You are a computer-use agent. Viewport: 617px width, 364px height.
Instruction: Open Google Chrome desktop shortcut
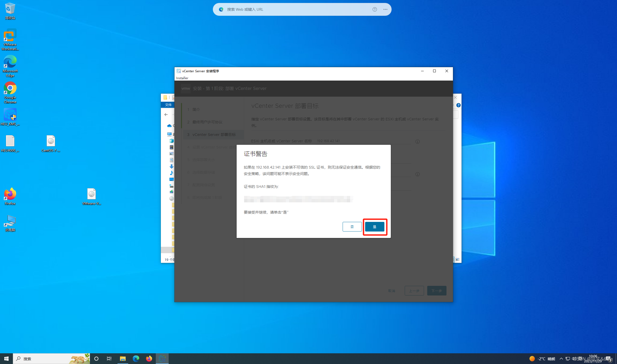10,93
